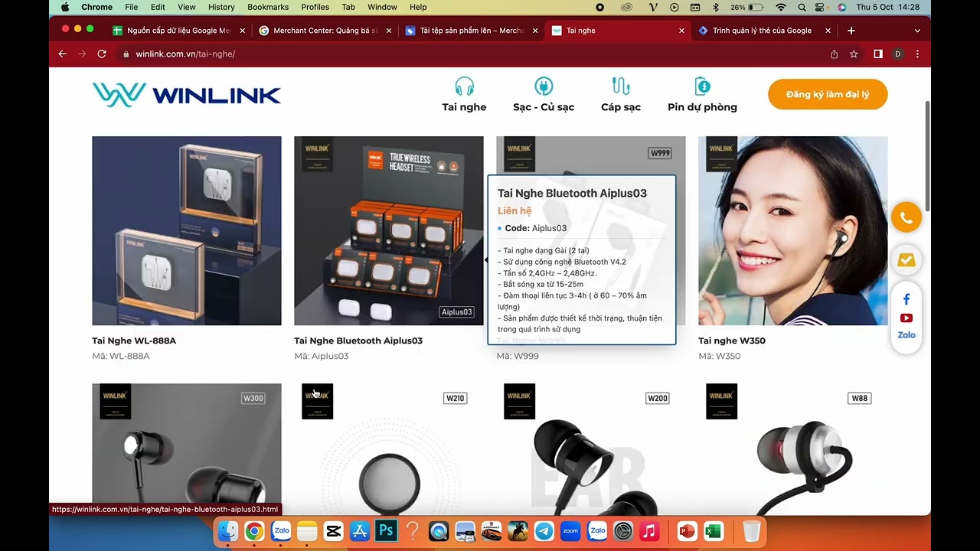The width and height of the screenshot is (980, 551).
Task: Open the Zalo chat link in the floating sidebar
Action: 906,335
